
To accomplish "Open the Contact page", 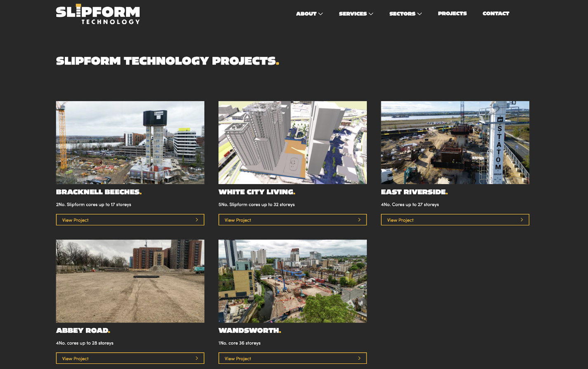I will (496, 14).
